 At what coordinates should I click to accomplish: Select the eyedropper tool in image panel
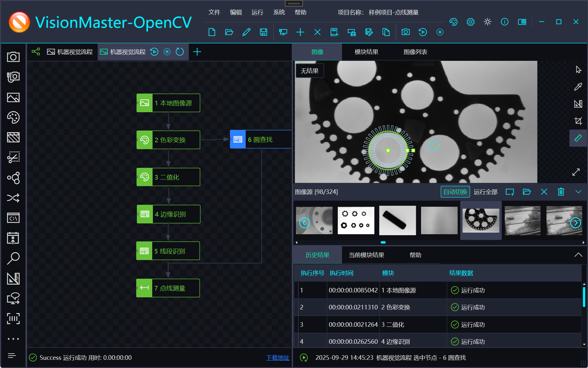[x=578, y=87]
